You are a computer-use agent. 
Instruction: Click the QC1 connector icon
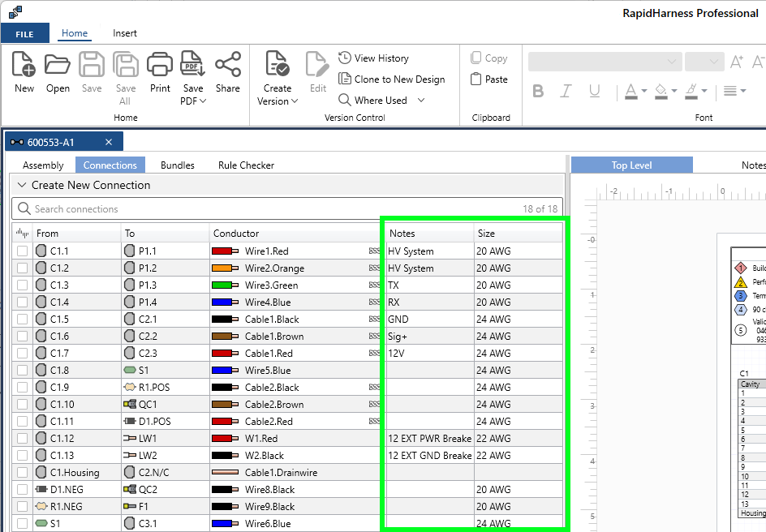[130, 404]
